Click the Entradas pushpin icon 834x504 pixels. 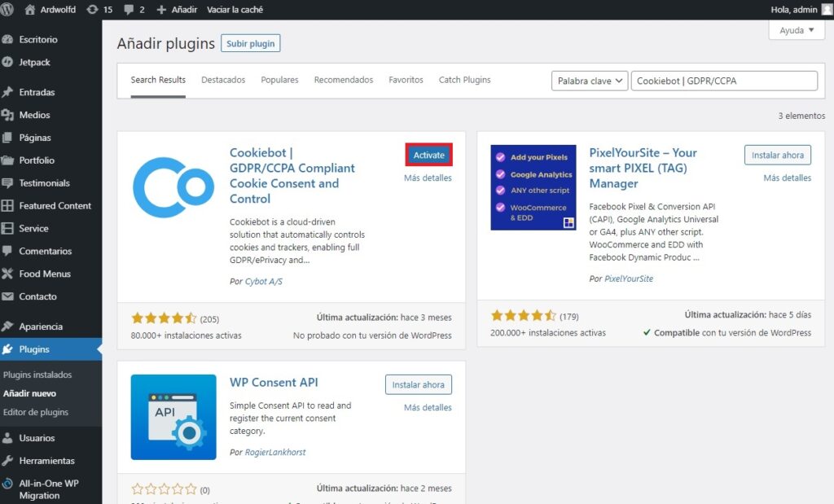click(7, 92)
